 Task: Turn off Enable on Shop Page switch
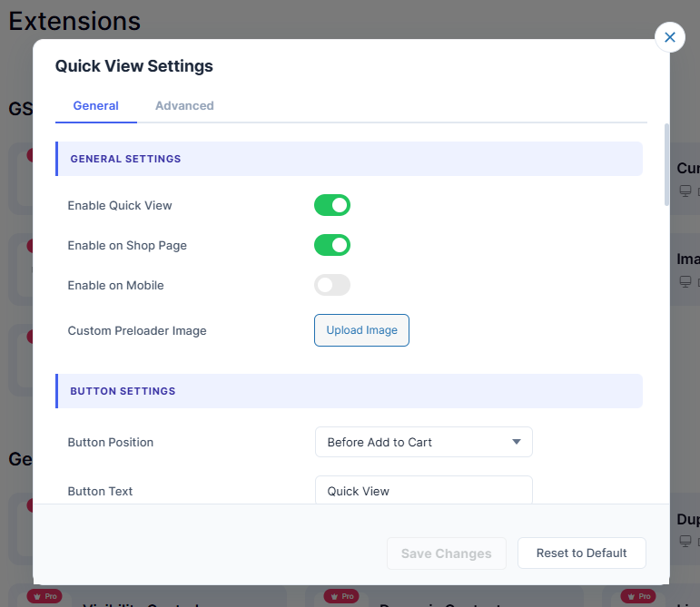click(332, 245)
